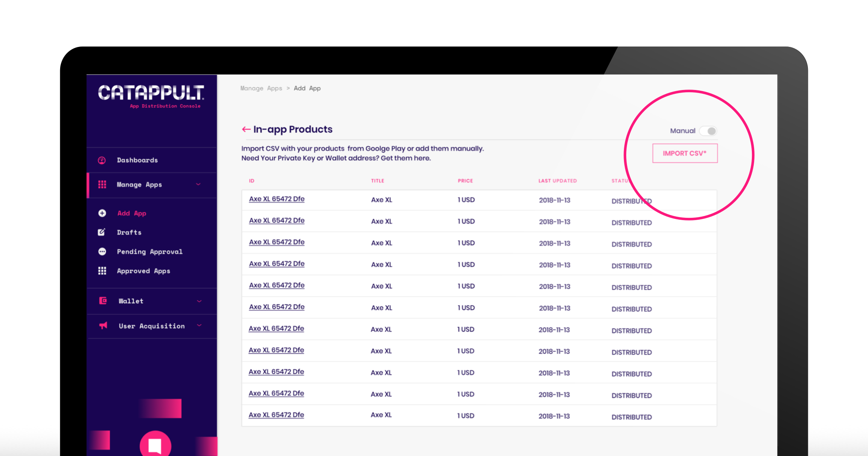Viewport: 868px width, 456px height.
Task: Click the Add App plus icon
Action: click(x=102, y=213)
